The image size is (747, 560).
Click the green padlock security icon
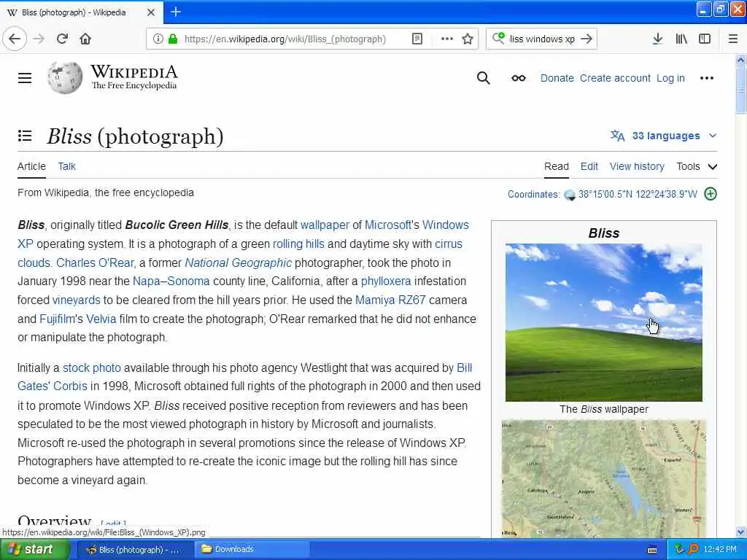(173, 39)
